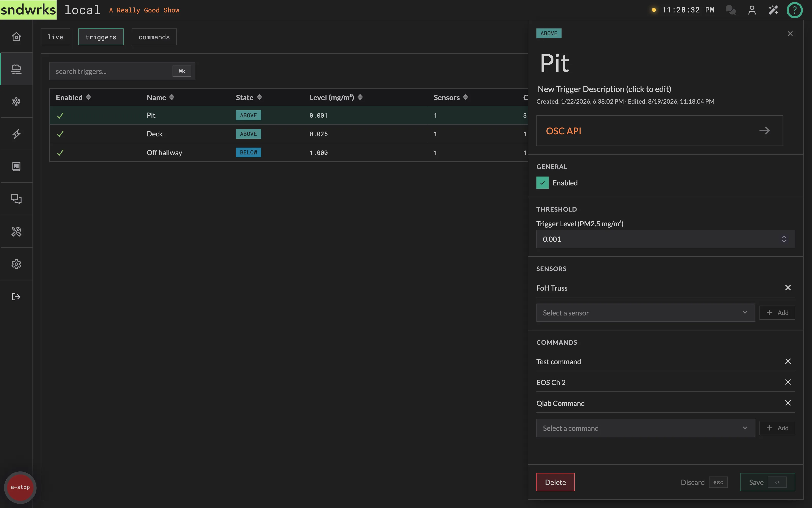The width and height of the screenshot is (812, 508).
Task: Toggle enabled checkmark for Pit row
Action: pos(60,115)
